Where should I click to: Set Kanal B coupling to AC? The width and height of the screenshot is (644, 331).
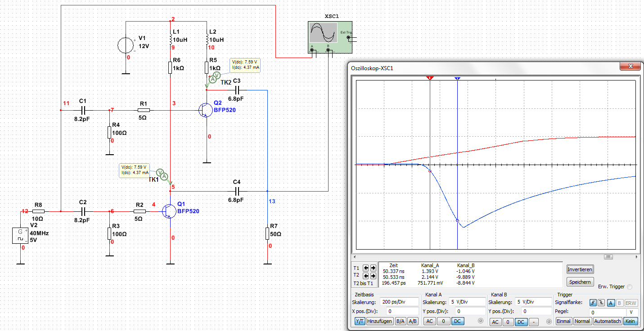[495, 322]
